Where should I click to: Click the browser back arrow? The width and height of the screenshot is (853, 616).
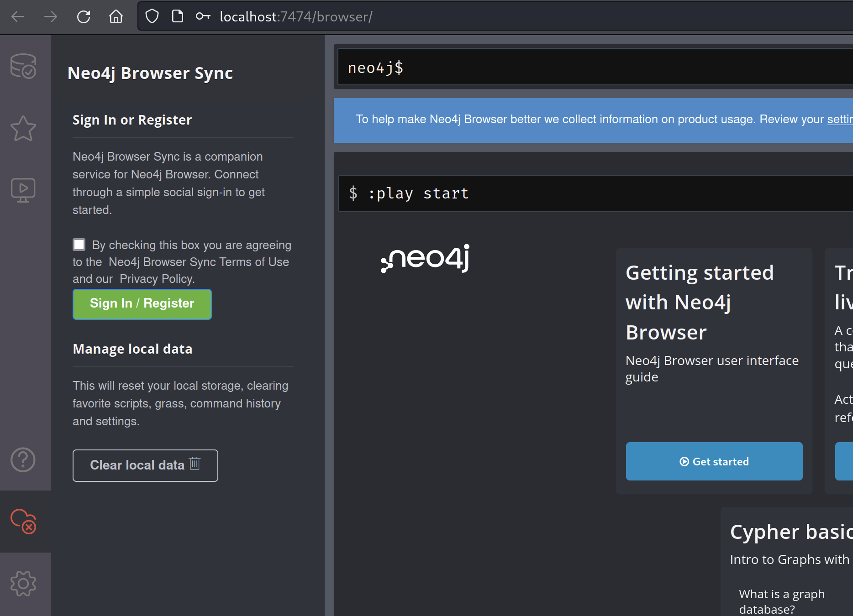(18, 17)
